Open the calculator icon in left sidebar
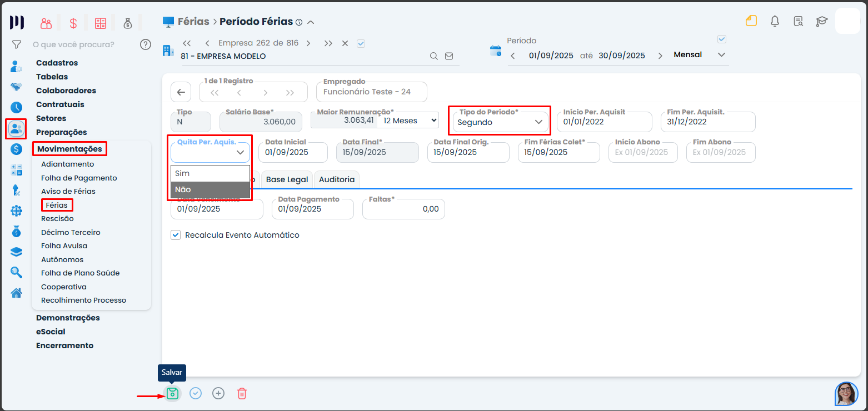Viewport: 868px width, 411px height. coord(17,170)
